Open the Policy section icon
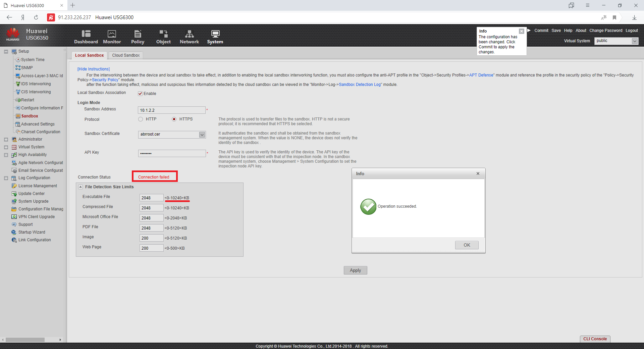The height and width of the screenshot is (349, 644). [138, 34]
